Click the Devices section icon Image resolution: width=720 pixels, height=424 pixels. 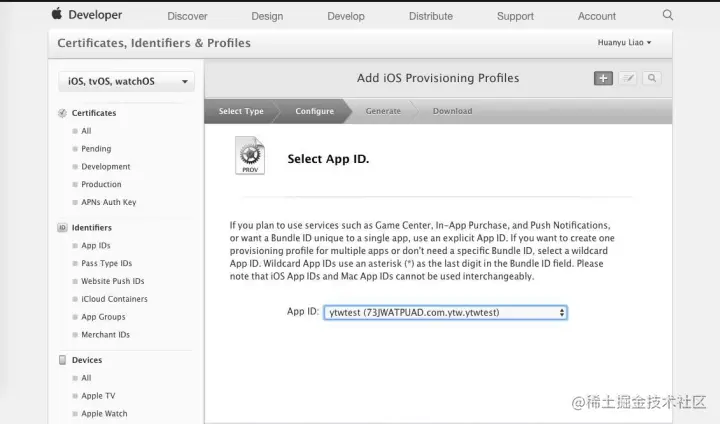62,360
